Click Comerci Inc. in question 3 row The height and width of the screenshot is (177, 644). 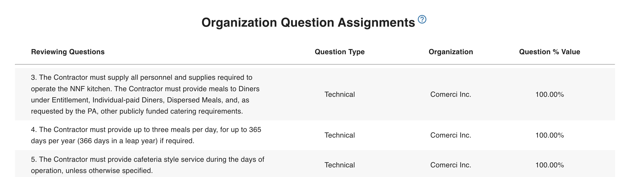coord(451,95)
